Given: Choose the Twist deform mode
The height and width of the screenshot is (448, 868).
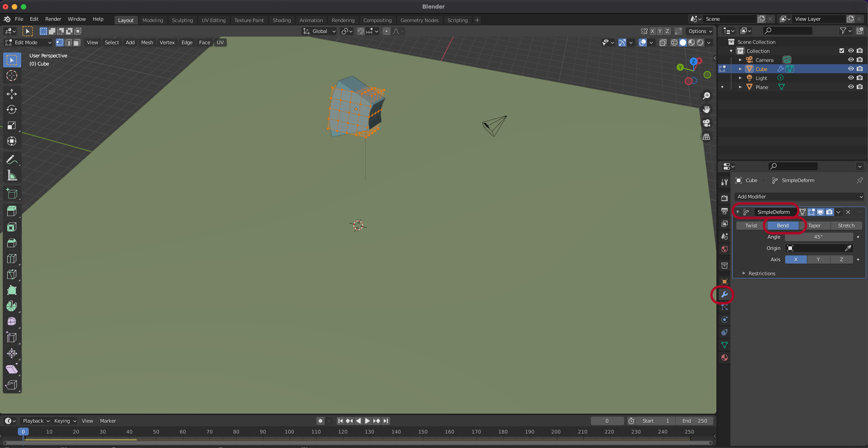Looking at the screenshot, I should (751, 226).
